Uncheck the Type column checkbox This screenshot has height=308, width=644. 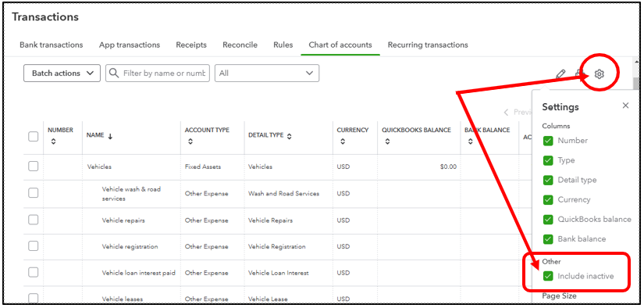coord(548,160)
